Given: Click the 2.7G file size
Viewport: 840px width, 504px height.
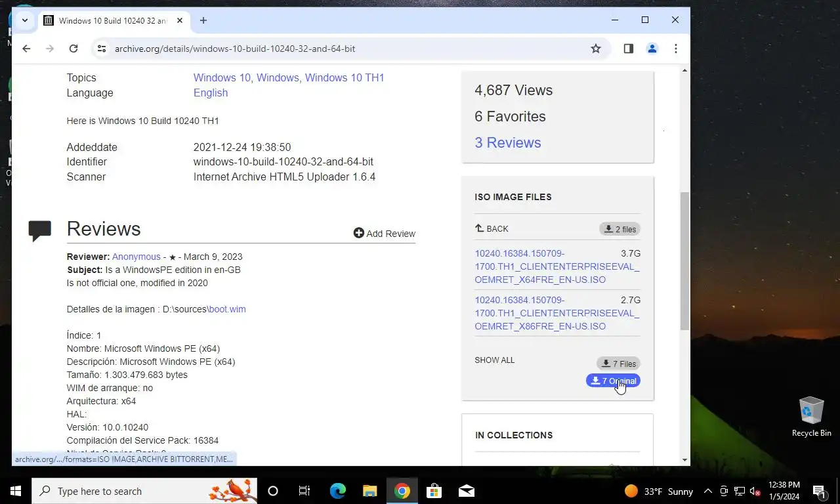Looking at the screenshot, I should pos(631,300).
